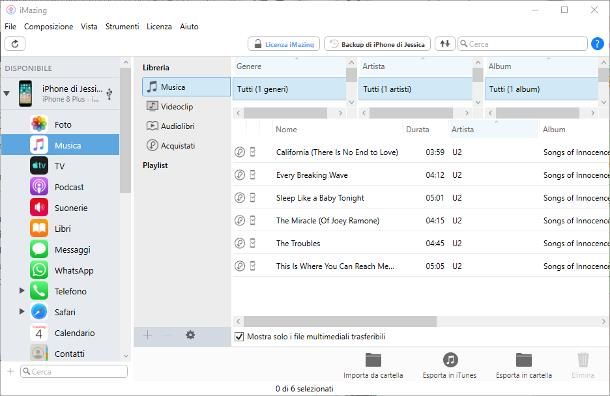Open the playlist gear settings icon
This screenshot has width=610, height=396.
(x=190, y=335)
